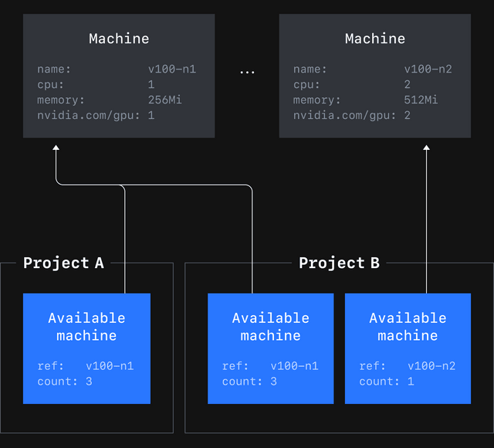494x448 pixels.
Task: Click the Project A group label
Action: click(x=63, y=263)
